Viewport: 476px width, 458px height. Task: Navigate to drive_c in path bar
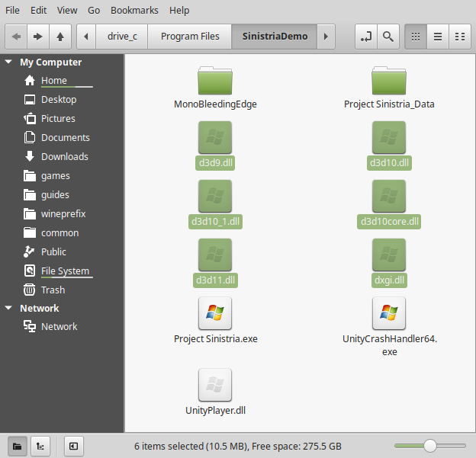(x=122, y=37)
